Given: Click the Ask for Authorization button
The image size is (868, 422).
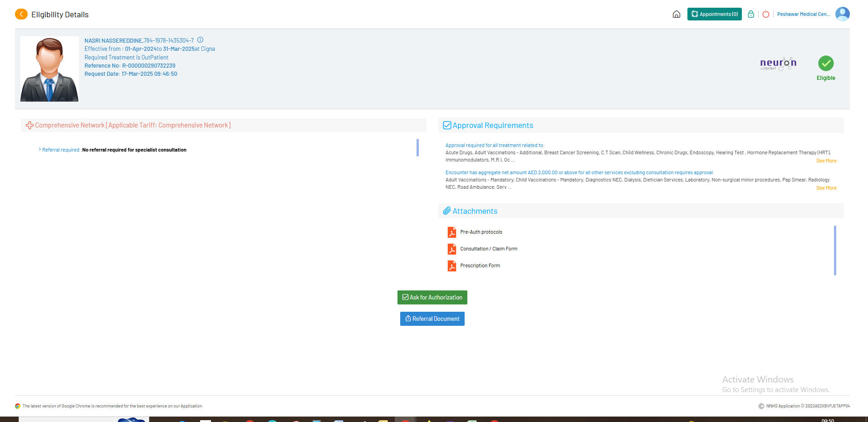Looking at the screenshot, I should coord(432,297).
